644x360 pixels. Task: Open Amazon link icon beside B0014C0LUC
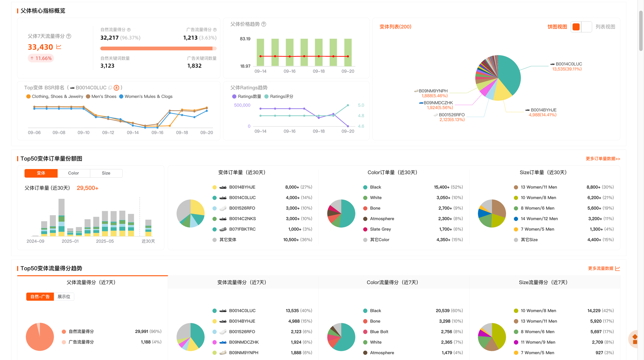coord(117,88)
